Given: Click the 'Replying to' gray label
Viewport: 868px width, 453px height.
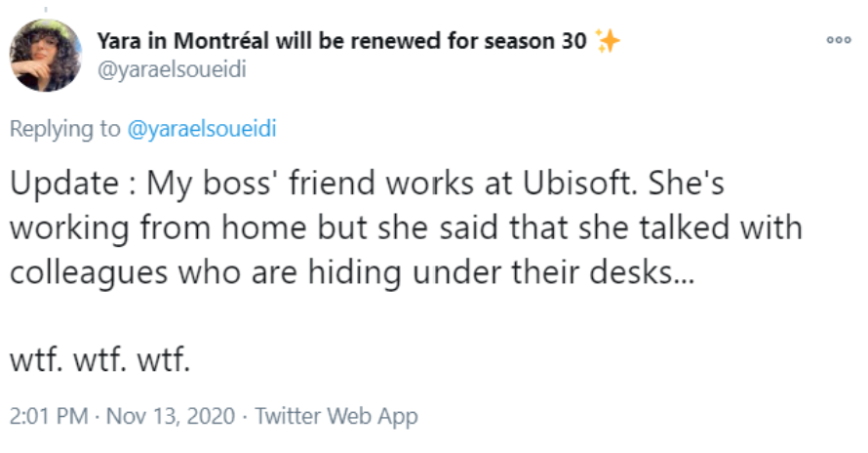Looking at the screenshot, I should click(x=65, y=129).
